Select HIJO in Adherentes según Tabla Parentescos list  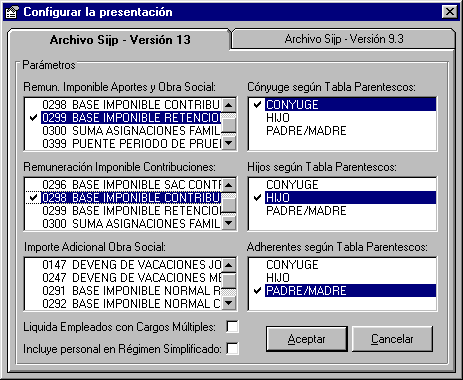pyautogui.click(x=343, y=278)
